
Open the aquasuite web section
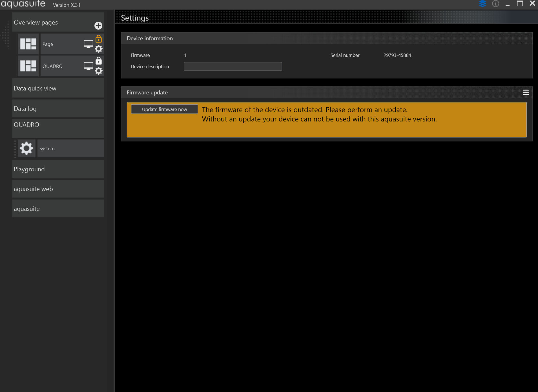click(x=58, y=189)
